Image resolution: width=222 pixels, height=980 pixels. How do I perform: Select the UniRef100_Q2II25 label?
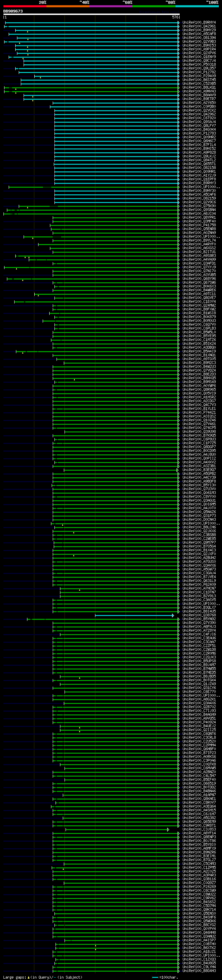(x=199, y=730)
